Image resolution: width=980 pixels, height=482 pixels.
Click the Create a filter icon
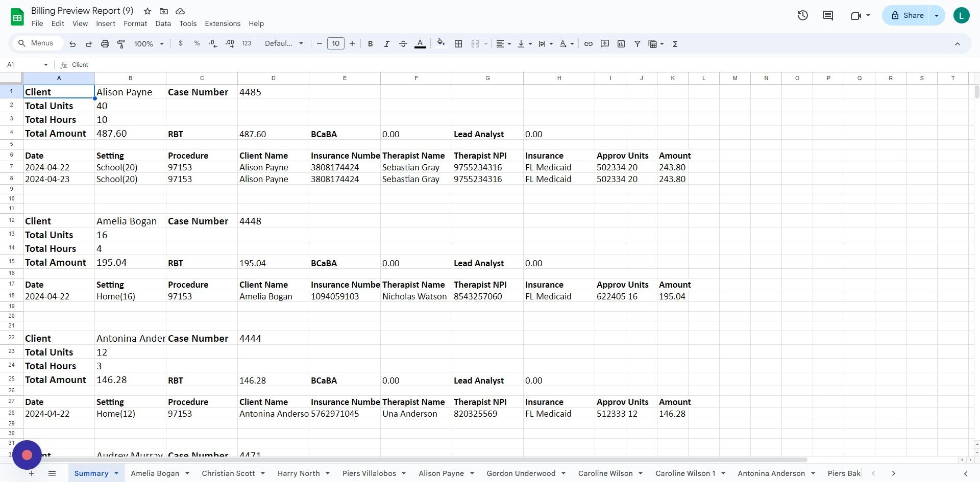point(637,43)
